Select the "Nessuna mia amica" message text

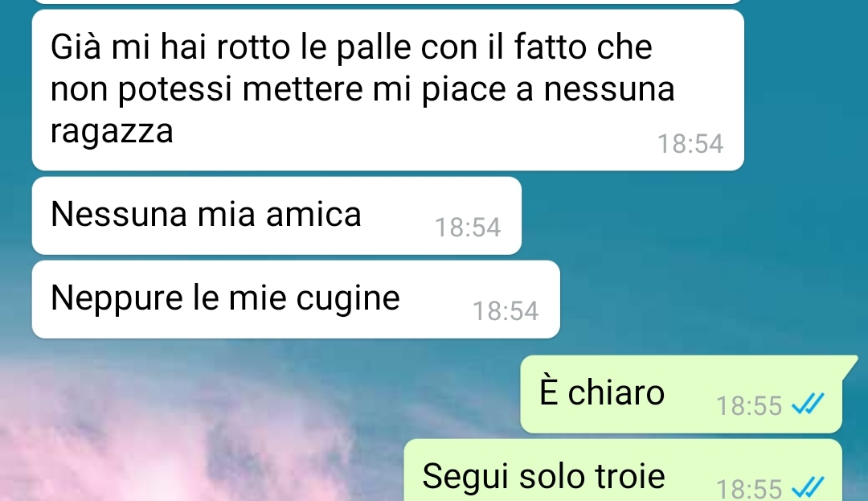click(206, 214)
